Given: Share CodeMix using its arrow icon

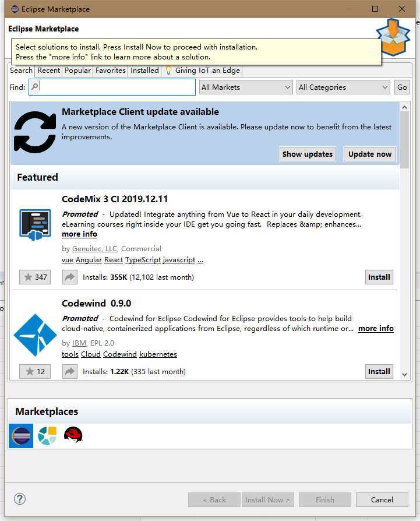Looking at the screenshot, I should point(70,277).
